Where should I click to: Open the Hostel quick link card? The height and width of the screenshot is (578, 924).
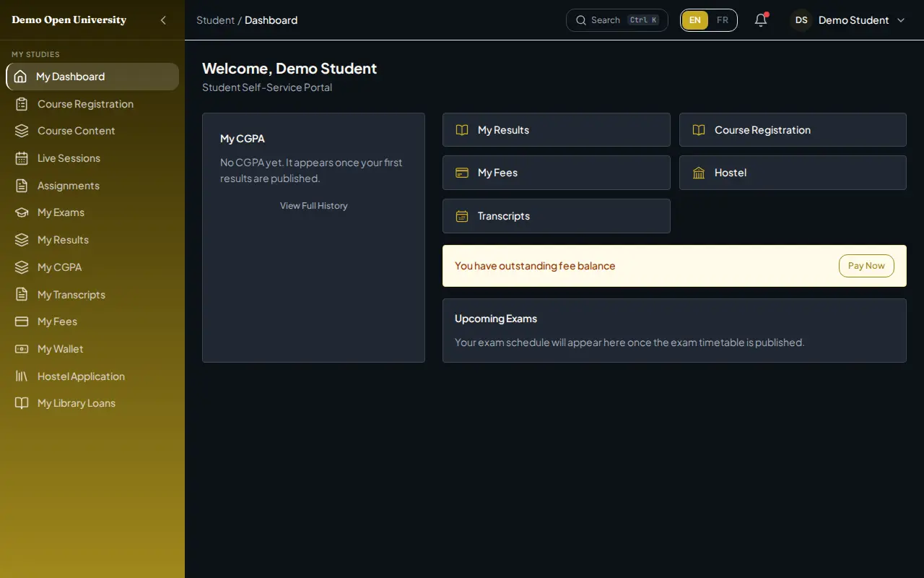(x=793, y=173)
